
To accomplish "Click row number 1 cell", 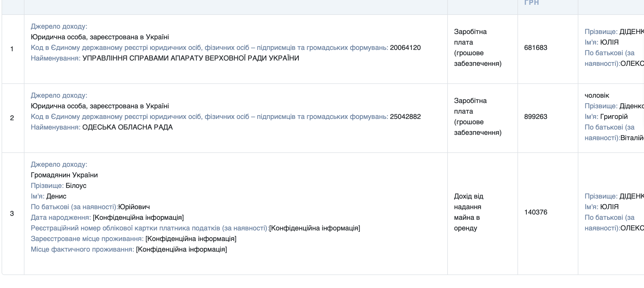I will 12,49.
